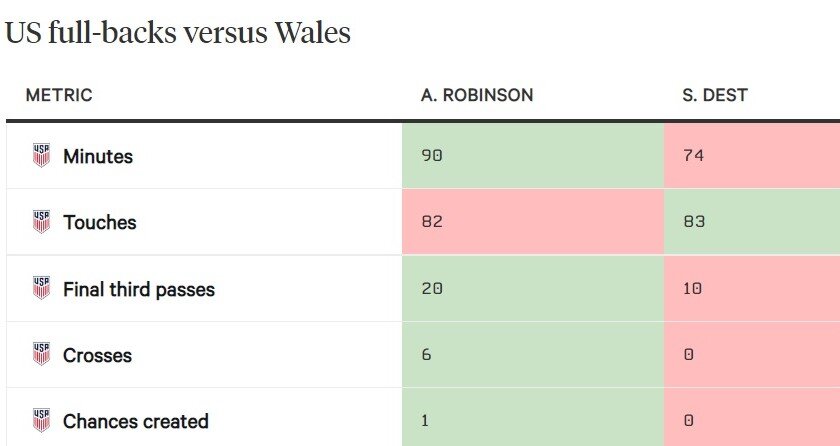This screenshot has width=840, height=446.
Task: Click Dest's green 83 touches cell
Action: click(751, 222)
